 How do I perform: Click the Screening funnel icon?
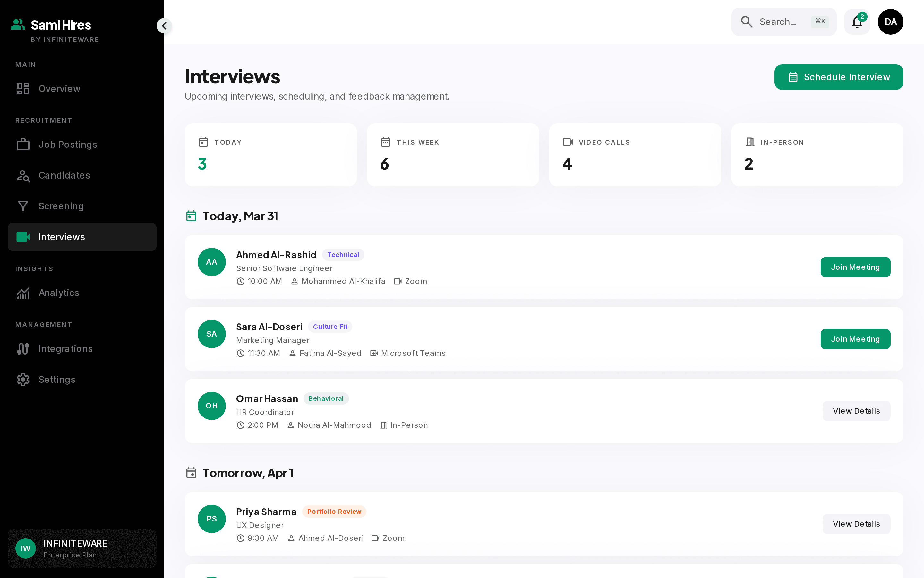pos(23,206)
